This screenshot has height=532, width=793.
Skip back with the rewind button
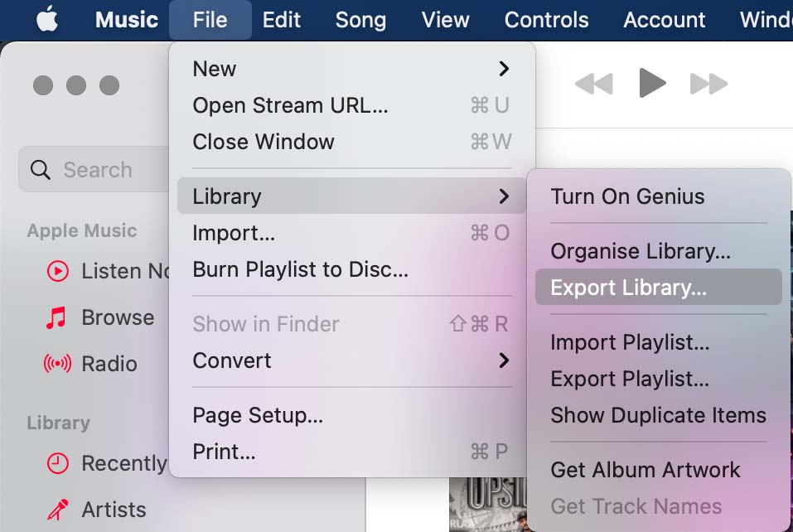[x=593, y=83]
